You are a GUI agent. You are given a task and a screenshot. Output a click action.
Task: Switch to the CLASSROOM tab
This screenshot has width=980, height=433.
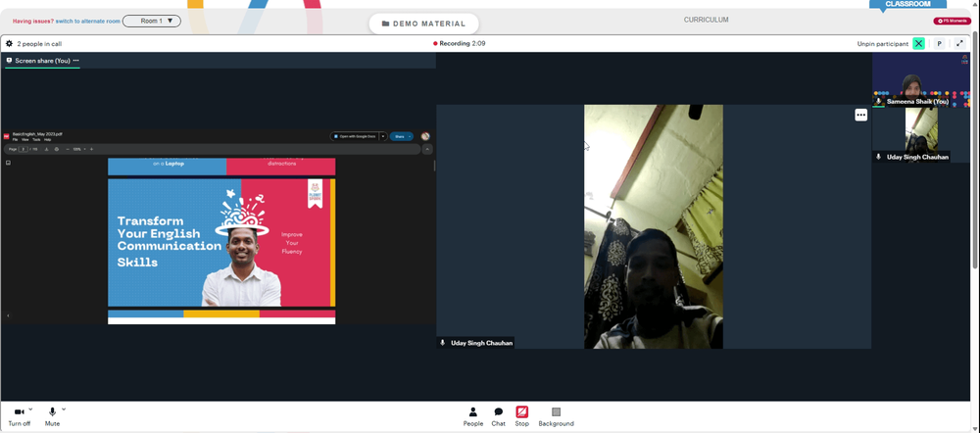pyautogui.click(x=907, y=4)
